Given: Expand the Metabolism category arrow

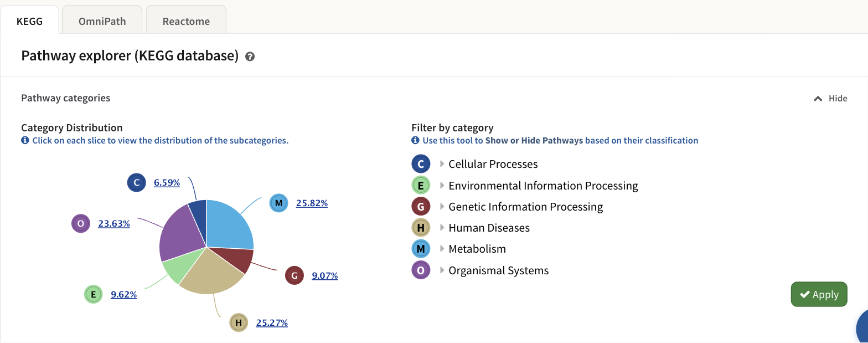Looking at the screenshot, I should (442, 249).
